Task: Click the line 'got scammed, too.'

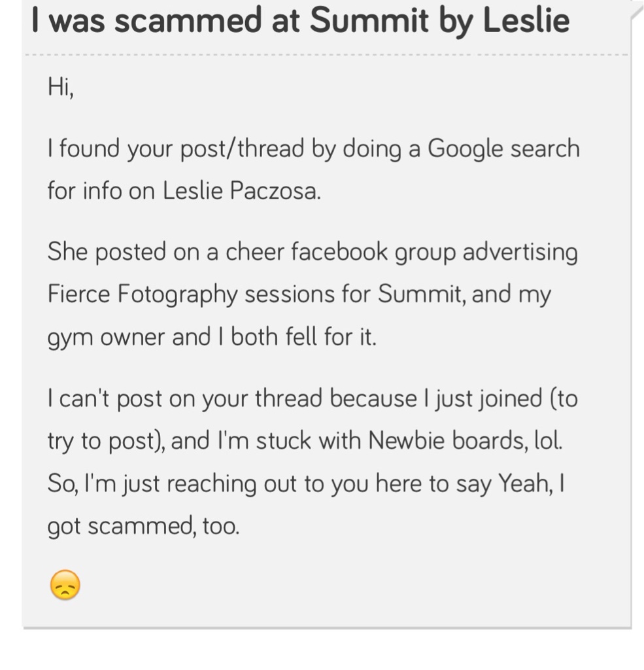Action: 143,527
